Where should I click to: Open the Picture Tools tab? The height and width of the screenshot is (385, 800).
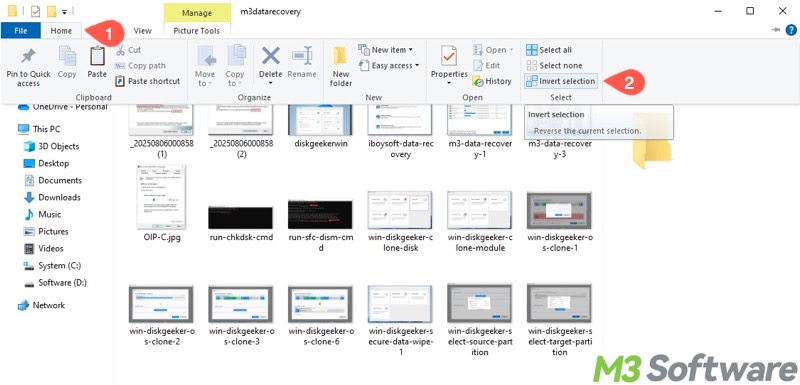pyautogui.click(x=196, y=31)
